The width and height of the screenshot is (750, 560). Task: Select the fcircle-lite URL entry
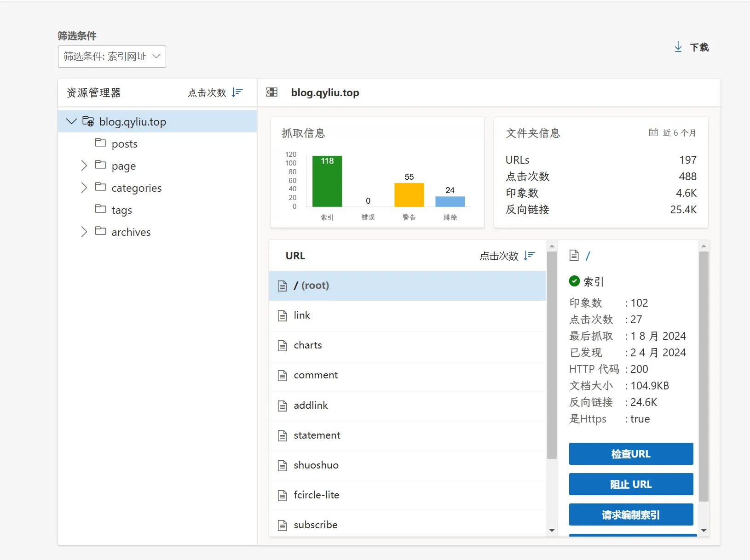[316, 495]
